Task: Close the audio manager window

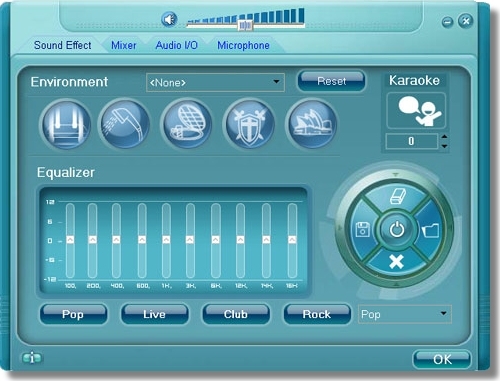Action: (465, 21)
